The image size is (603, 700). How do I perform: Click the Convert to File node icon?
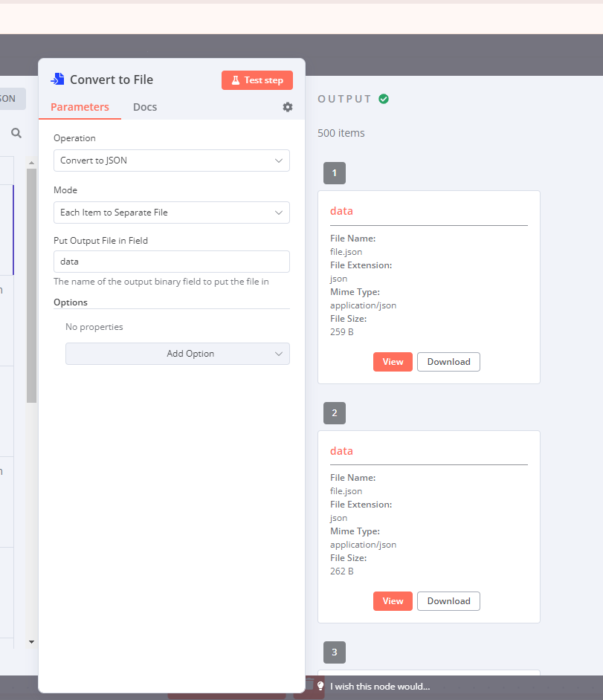coord(57,80)
